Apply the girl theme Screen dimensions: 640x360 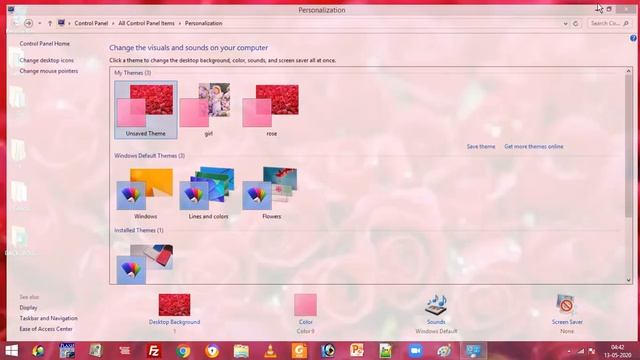[209, 110]
